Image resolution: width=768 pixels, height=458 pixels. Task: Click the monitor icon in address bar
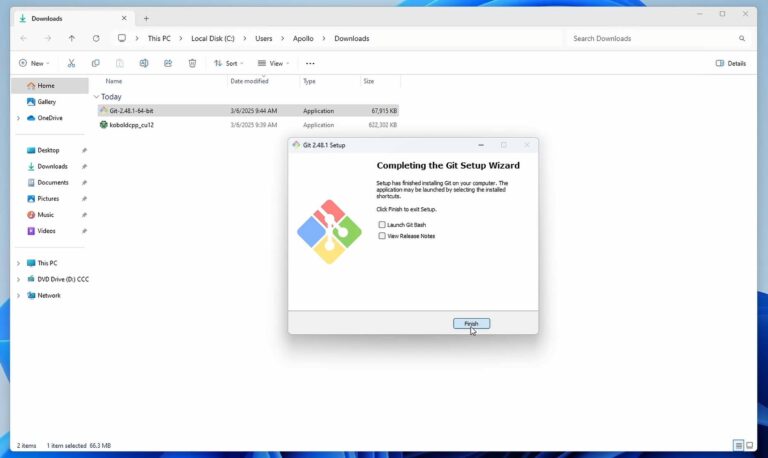click(x=121, y=38)
